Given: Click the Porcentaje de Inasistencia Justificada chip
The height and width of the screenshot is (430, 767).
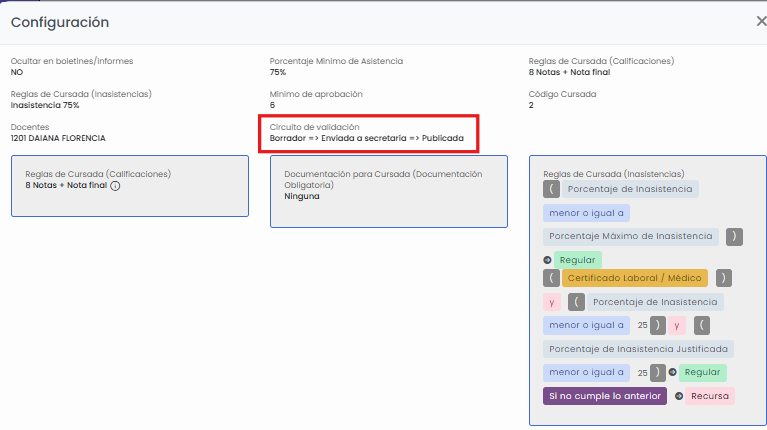Looking at the screenshot, I should (638, 349).
